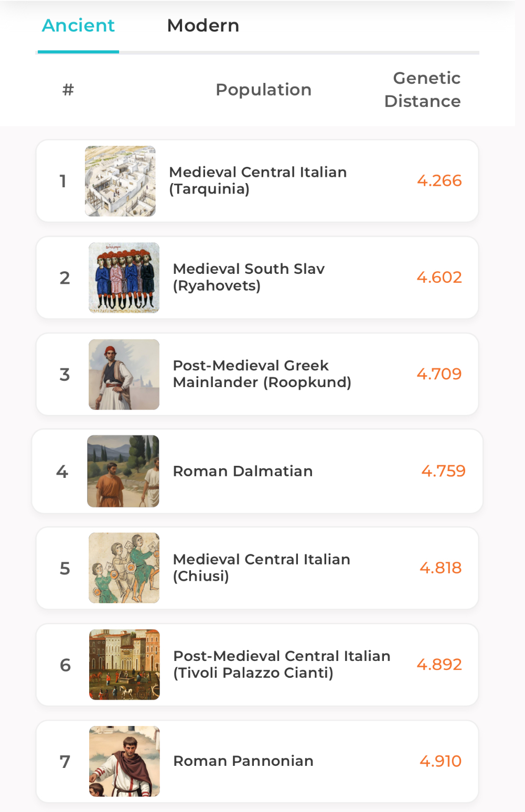This screenshot has height=812, width=525.
Task: Open the Tarquinia ruins thumbnail image
Action: coord(120,181)
